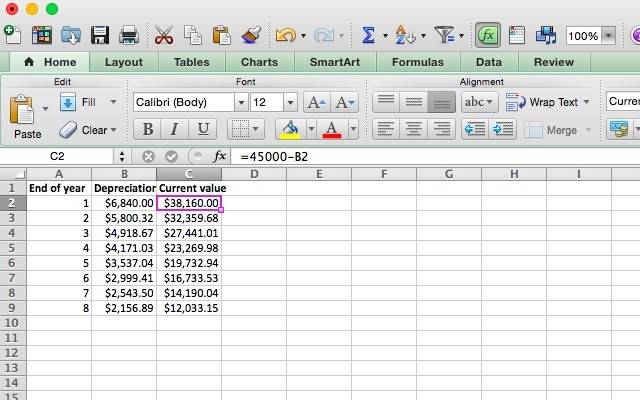The height and width of the screenshot is (400, 640).
Task: Toggle Bold formatting
Action: [x=147, y=130]
